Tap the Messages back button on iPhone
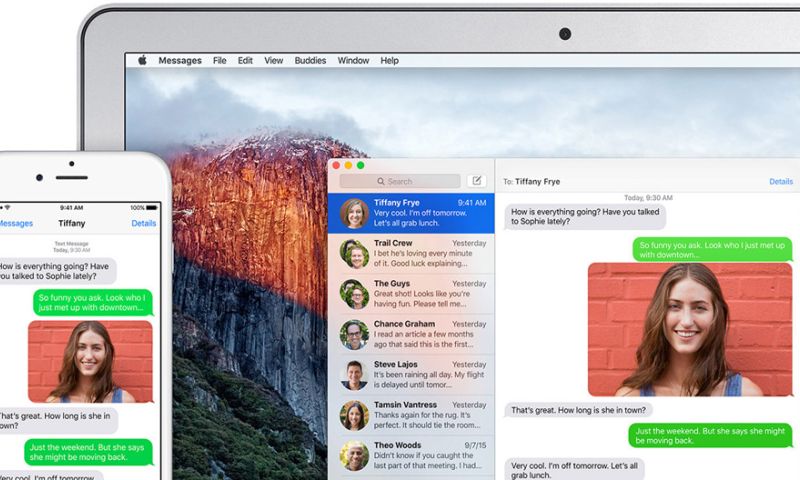 [16, 223]
